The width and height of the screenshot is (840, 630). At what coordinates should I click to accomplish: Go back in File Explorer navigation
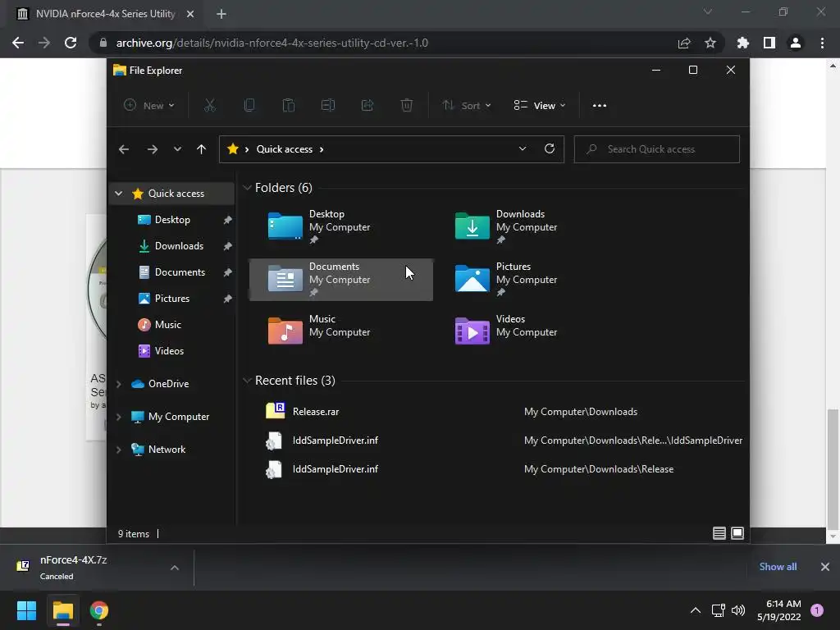(124, 149)
